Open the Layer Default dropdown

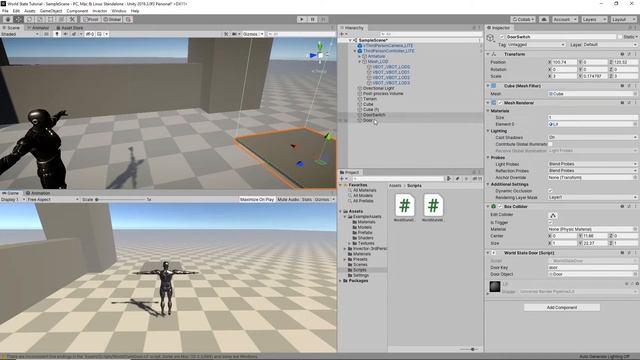click(x=610, y=44)
